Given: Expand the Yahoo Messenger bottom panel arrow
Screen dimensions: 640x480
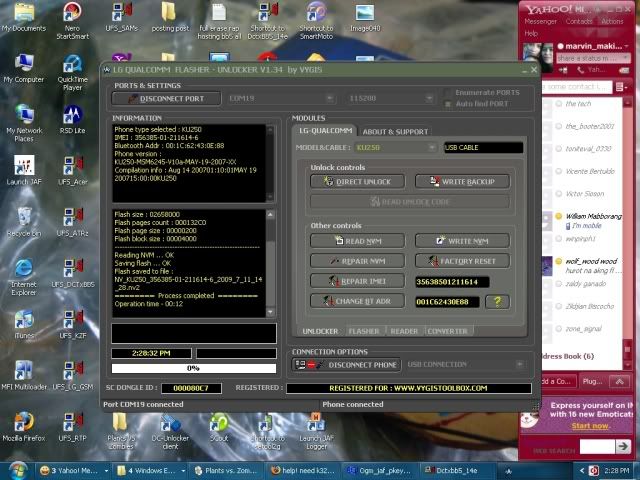Looking at the screenshot, I should pyautogui.click(x=619, y=381).
